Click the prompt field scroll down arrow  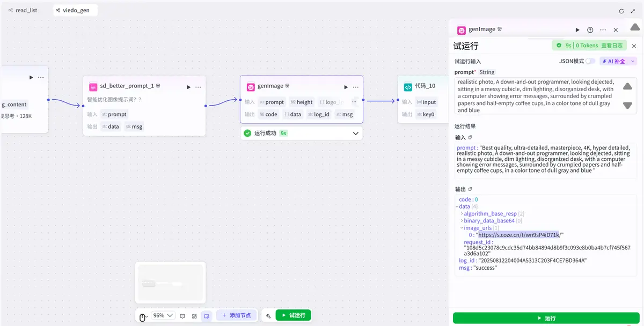(627, 105)
